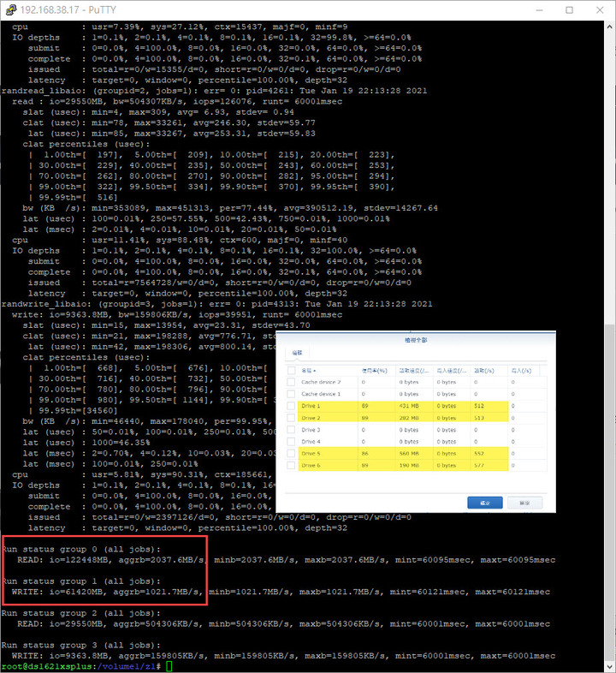Click 'Run status group 2 (all jobs):' line

[81, 613]
